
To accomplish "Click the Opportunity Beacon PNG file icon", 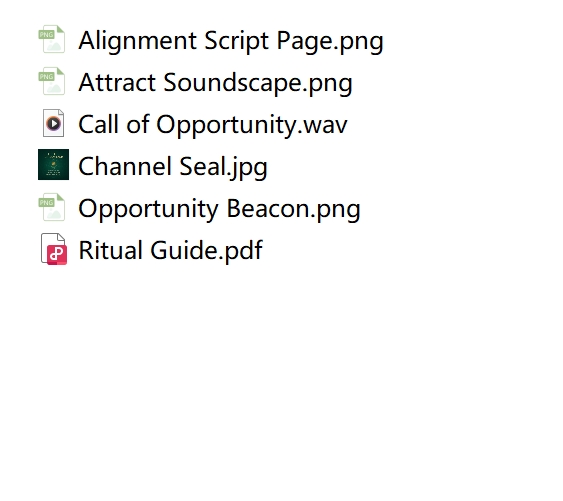I will pyautogui.click(x=52, y=207).
